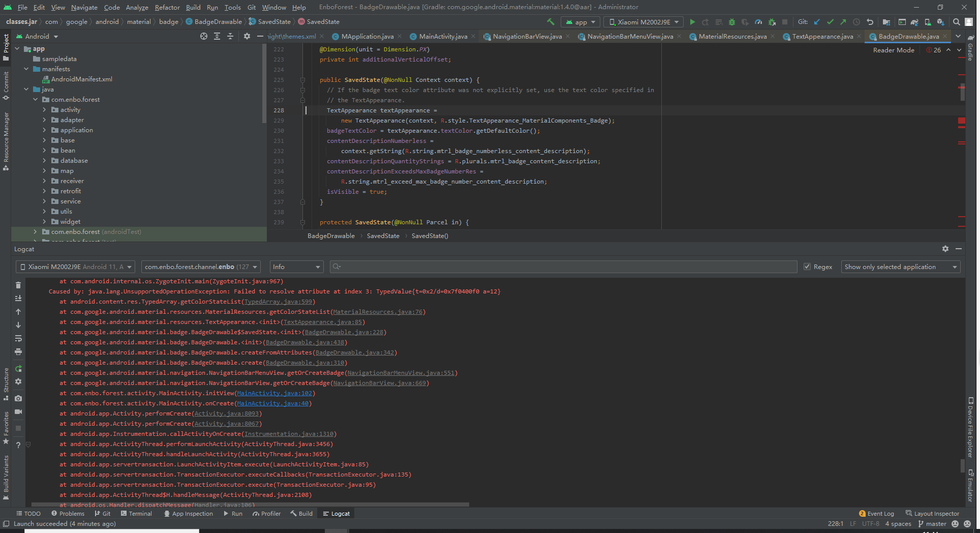Click Scroll to the end logcat icon
This screenshot has height=533, width=980.
point(18,298)
